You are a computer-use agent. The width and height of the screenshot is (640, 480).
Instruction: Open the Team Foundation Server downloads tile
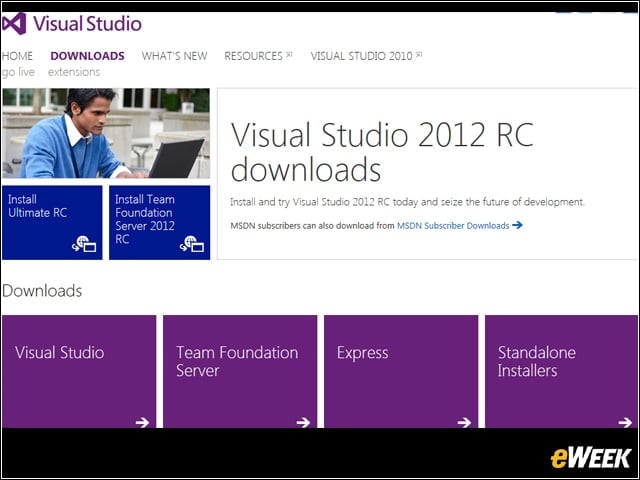[240, 371]
